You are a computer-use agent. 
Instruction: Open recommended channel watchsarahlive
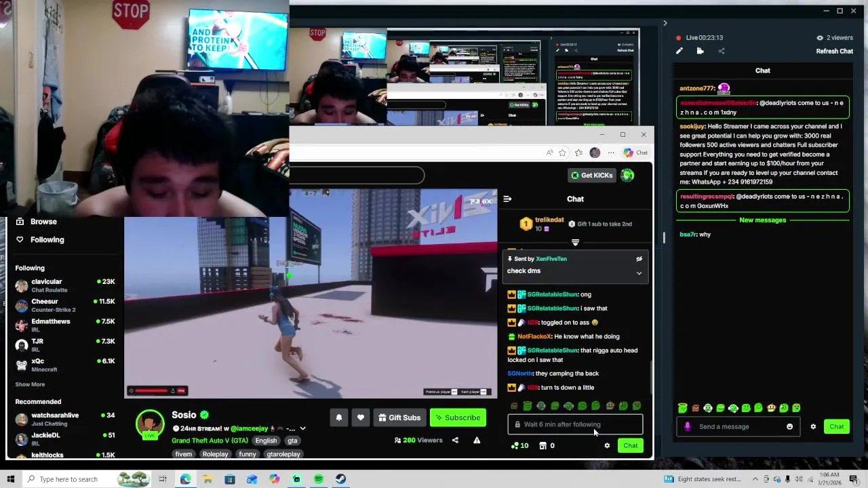[64, 419]
